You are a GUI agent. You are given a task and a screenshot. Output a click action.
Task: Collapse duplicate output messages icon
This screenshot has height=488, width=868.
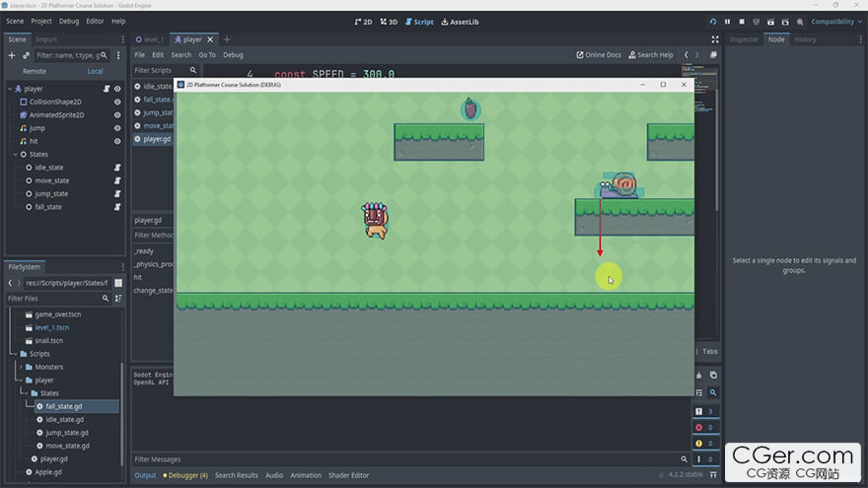point(699,392)
